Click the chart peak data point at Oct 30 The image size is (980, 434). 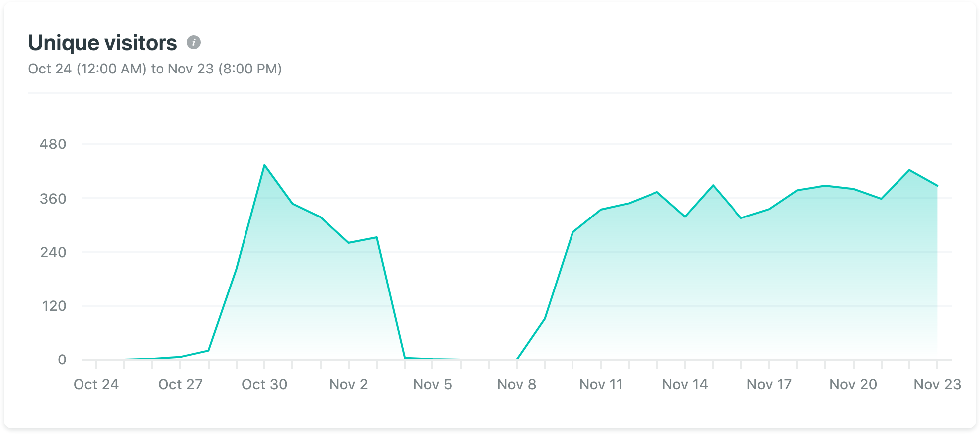coord(264,165)
